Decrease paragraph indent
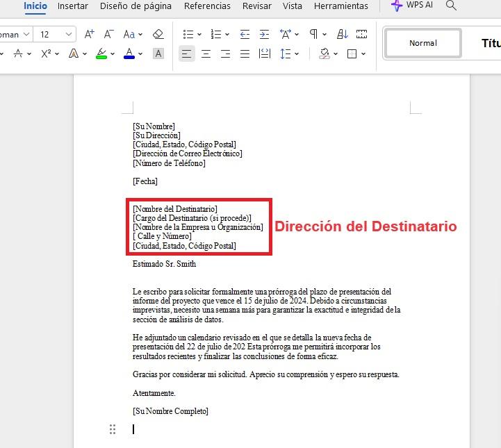The height and width of the screenshot is (448, 501). pyautogui.click(x=245, y=34)
